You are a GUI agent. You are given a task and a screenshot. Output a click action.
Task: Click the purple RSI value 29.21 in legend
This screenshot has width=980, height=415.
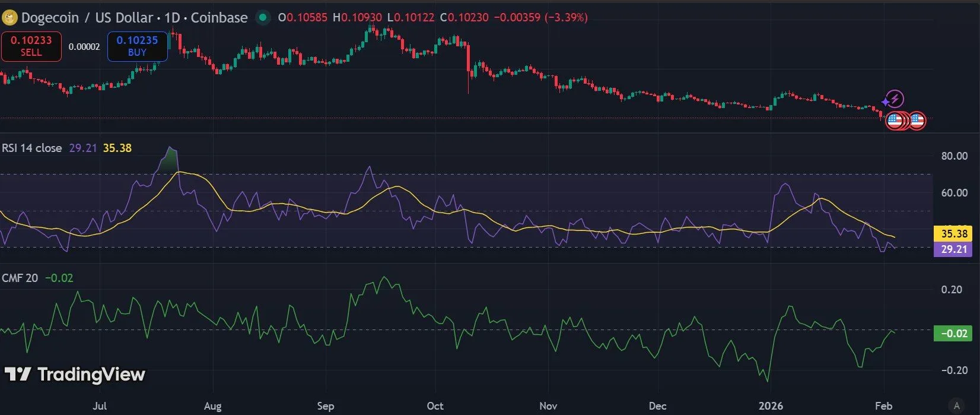pyautogui.click(x=83, y=148)
